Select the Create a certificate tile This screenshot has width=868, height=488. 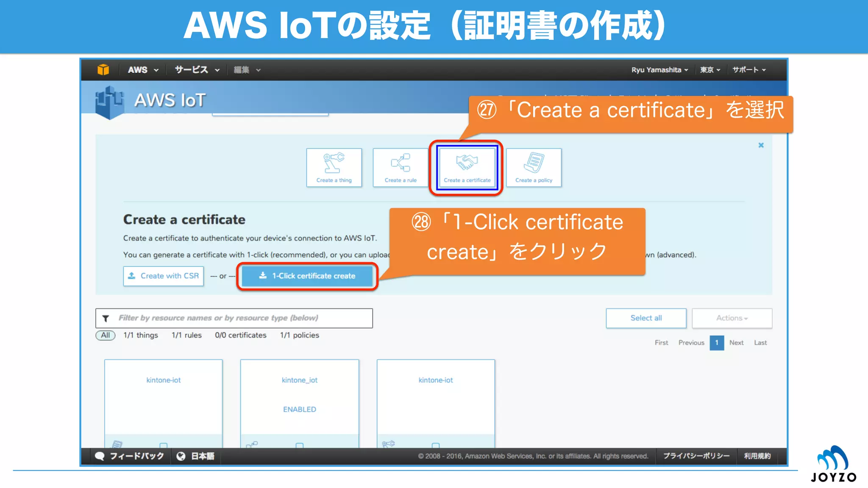(x=467, y=167)
